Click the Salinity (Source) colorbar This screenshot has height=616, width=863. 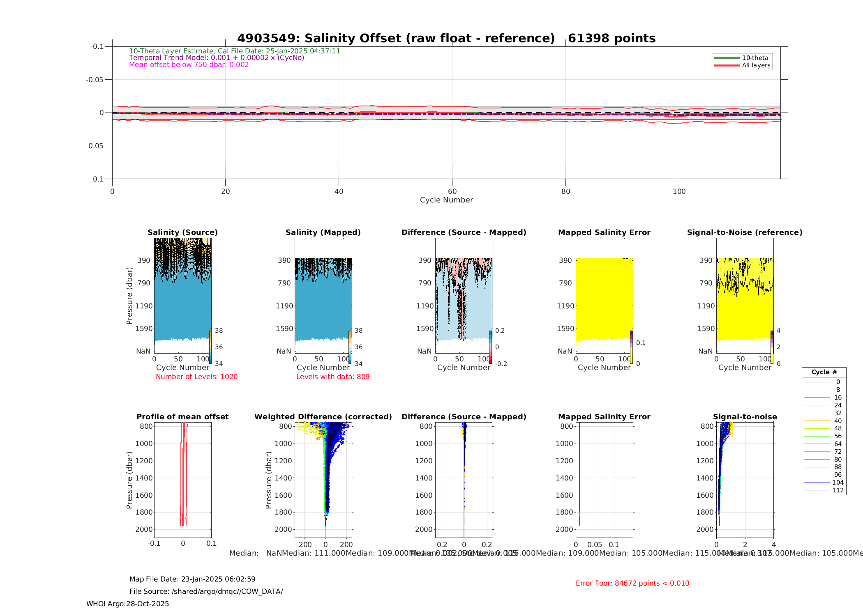[210, 347]
